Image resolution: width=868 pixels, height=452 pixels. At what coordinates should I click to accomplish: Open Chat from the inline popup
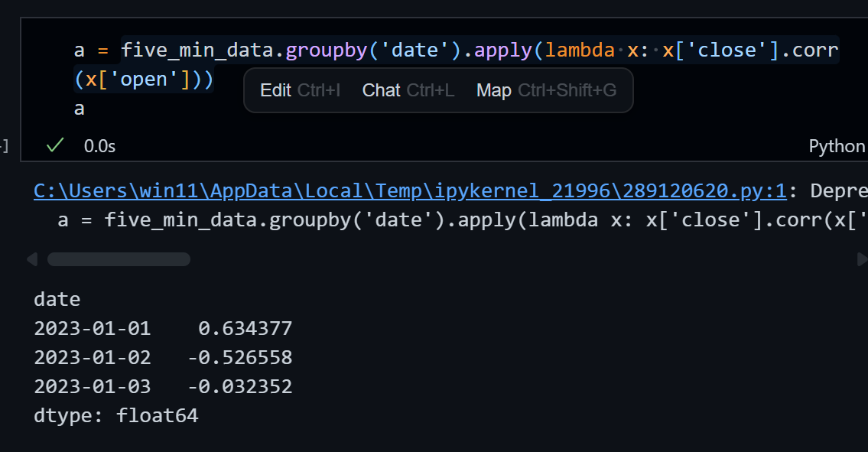[x=381, y=90]
